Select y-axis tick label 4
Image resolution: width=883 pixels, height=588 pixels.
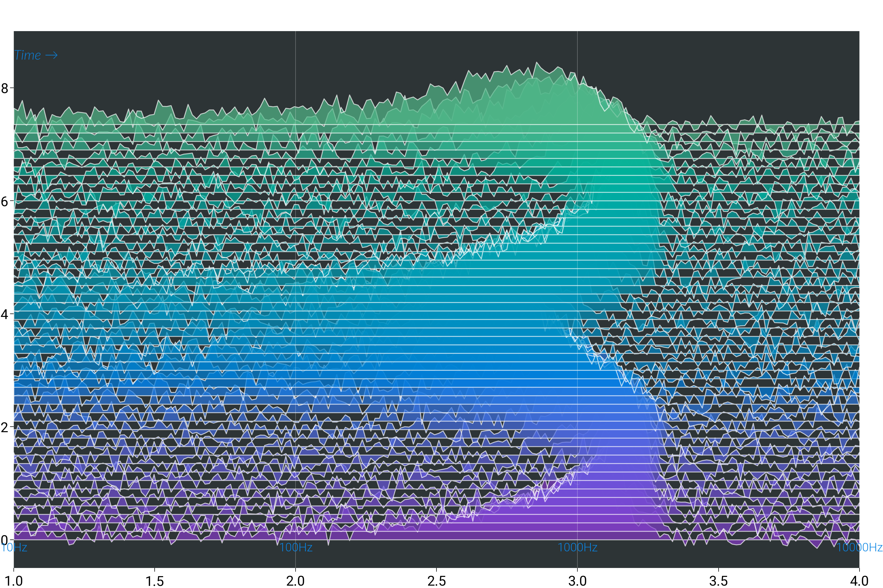pos(4,314)
